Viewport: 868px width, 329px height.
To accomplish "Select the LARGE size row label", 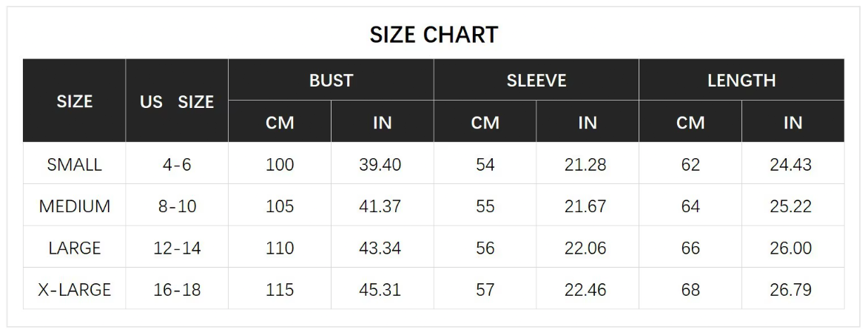I will (x=74, y=248).
